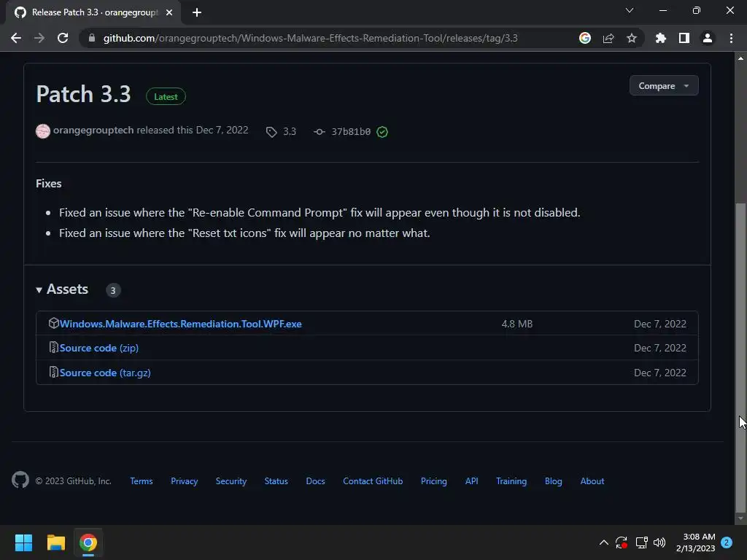Open the orangegrouptech profile link
Image resolution: width=747 pixels, height=560 pixels.
tap(93, 130)
